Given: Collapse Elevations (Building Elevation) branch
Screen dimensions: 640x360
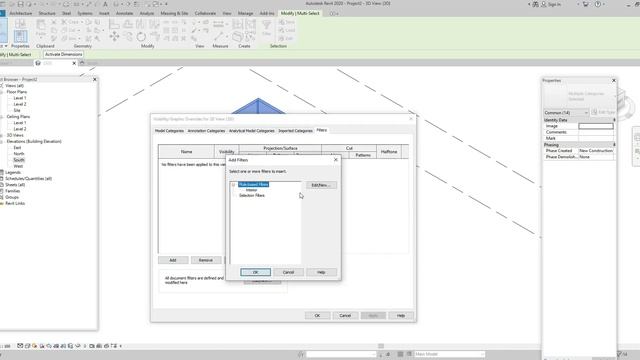Looking at the screenshot, I should click(x=2, y=141).
